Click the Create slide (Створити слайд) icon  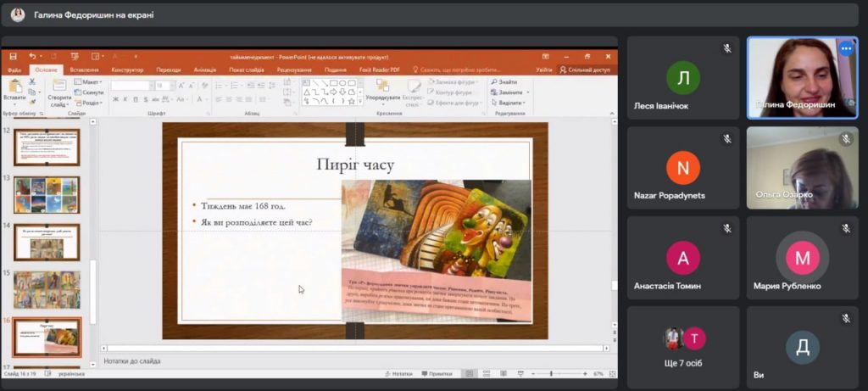pos(59,92)
